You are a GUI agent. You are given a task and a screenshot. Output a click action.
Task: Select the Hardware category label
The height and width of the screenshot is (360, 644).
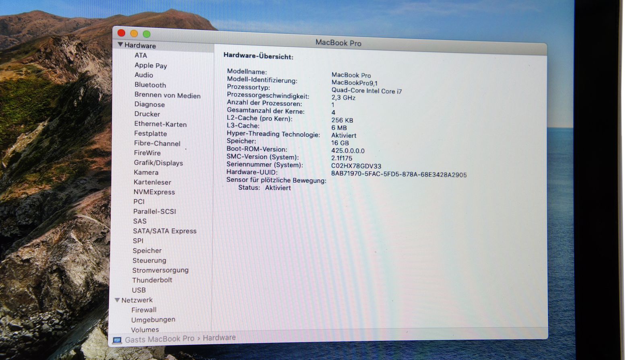140,45
